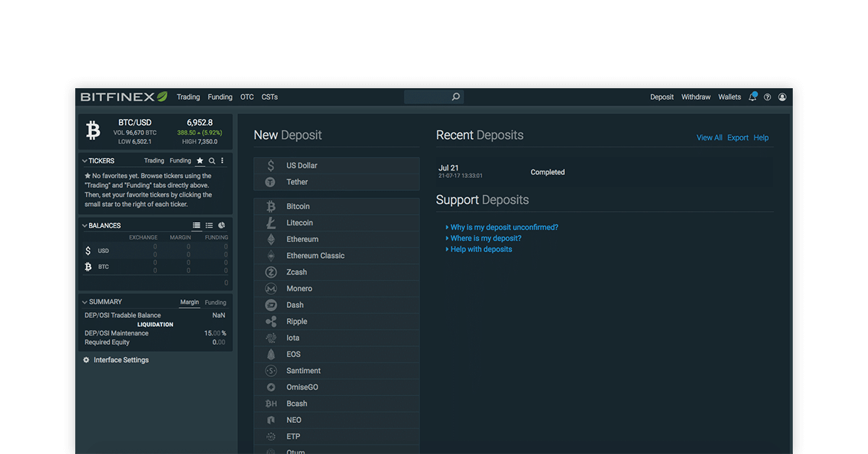
Task: Collapse the Tickers panel
Action: coord(85,161)
